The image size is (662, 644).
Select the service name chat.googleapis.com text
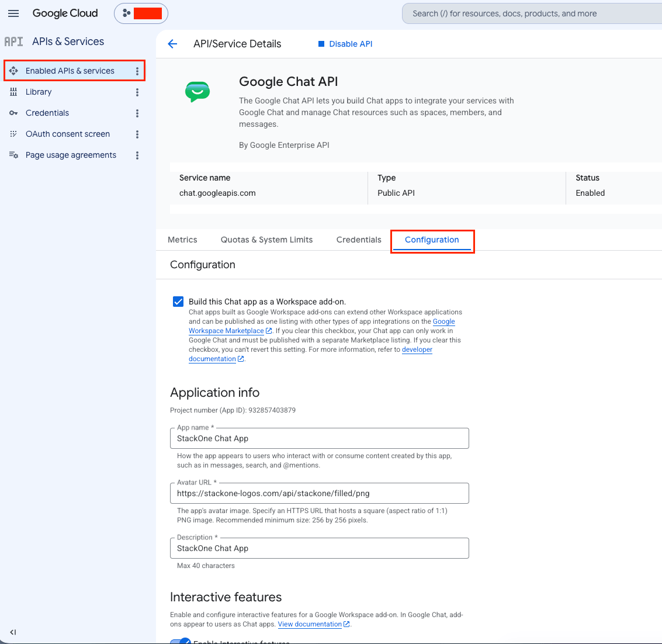(217, 193)
